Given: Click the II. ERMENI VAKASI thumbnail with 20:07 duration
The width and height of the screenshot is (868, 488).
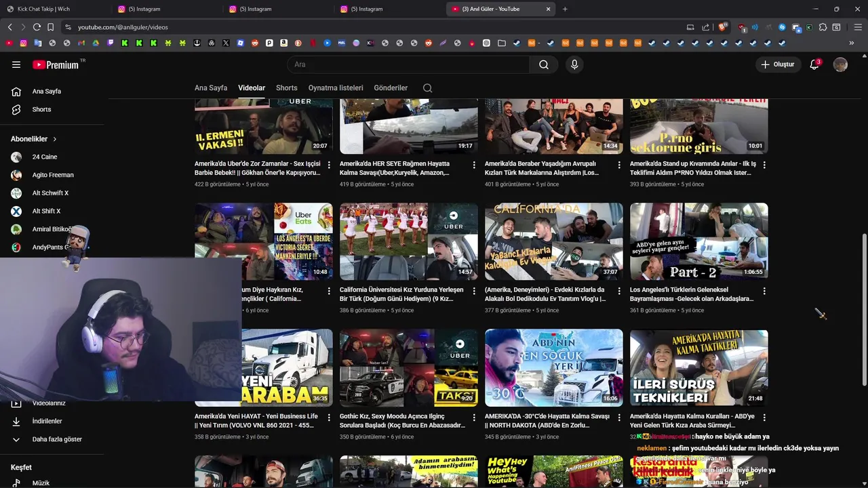Looking at the screenshot, I should point(264,127).
